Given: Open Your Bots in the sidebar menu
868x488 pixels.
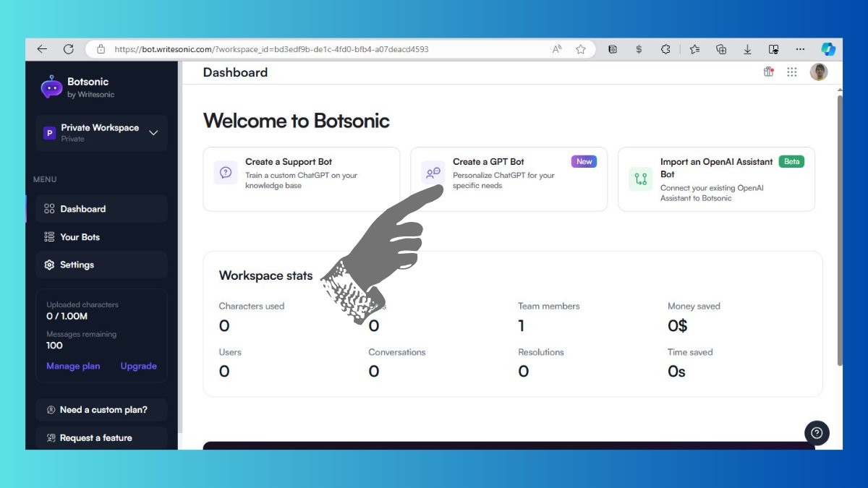Looking at the screenshot, I should tap(101, 237).
